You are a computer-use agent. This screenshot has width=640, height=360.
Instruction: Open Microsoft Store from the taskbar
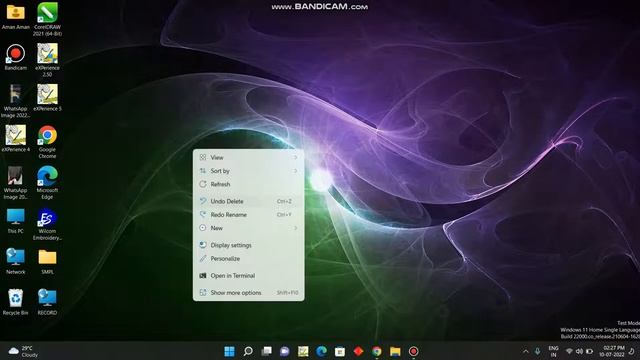(340, 351)
